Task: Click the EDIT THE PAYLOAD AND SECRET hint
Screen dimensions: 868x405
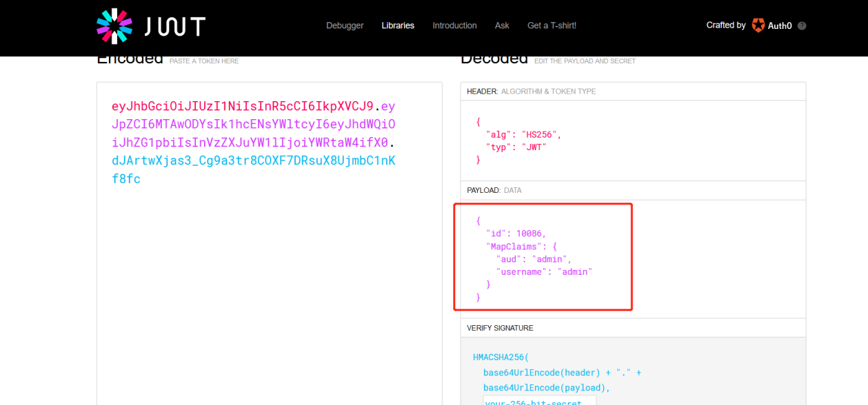Action: [x=585, y=61]
